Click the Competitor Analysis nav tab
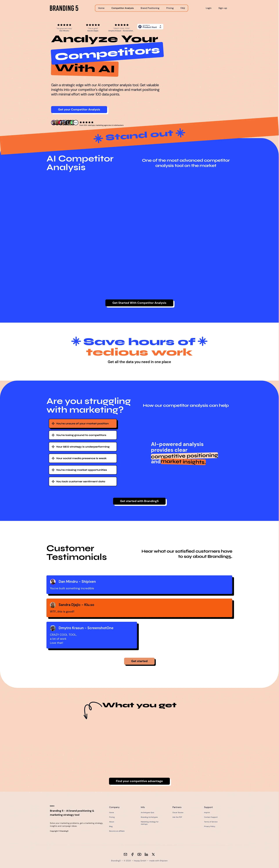 pyautogui.click(x=123, y=8)
